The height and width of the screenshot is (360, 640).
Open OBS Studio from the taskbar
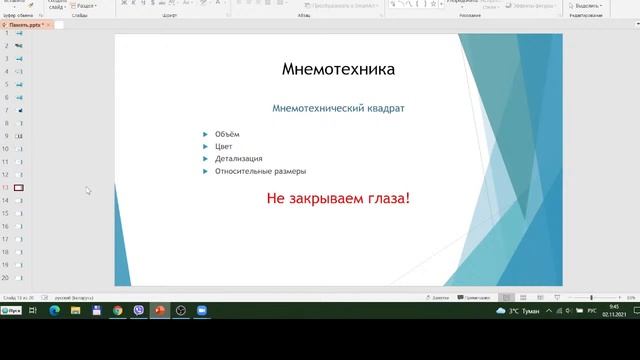[181, 311]
